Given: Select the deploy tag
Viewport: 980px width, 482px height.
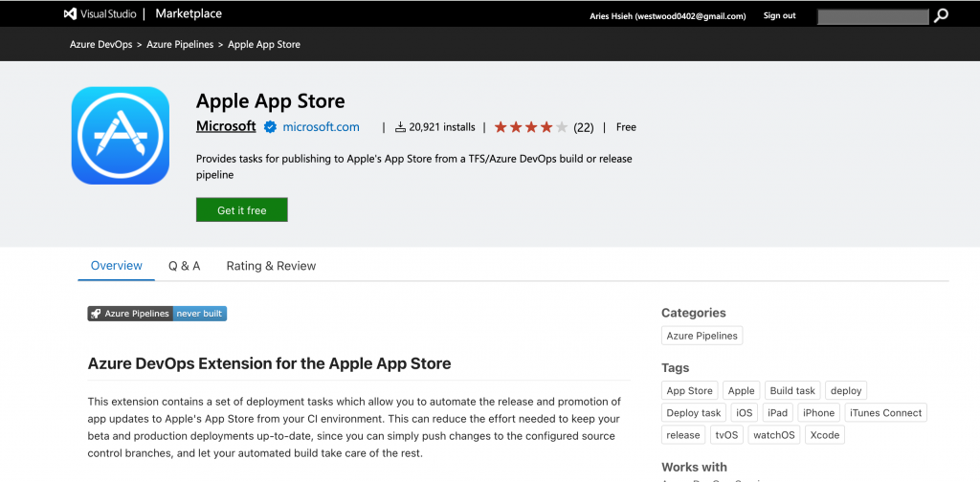Looking at the screenshot, I should (846, 391).
